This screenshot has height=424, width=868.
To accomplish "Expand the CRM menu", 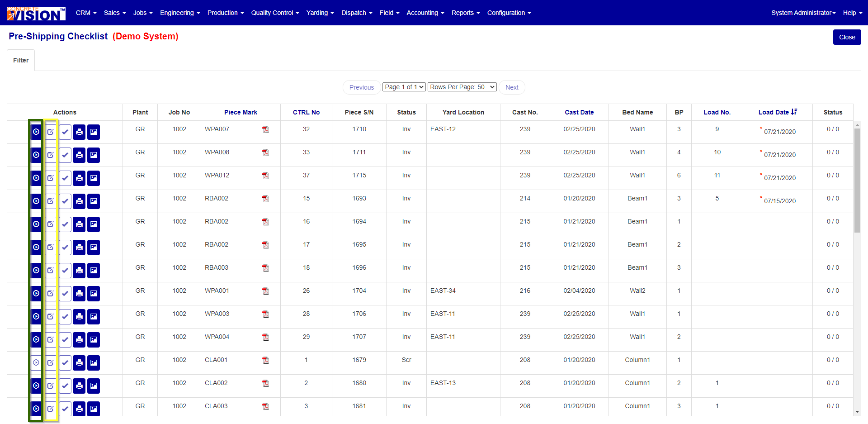I will click(86, 13).
